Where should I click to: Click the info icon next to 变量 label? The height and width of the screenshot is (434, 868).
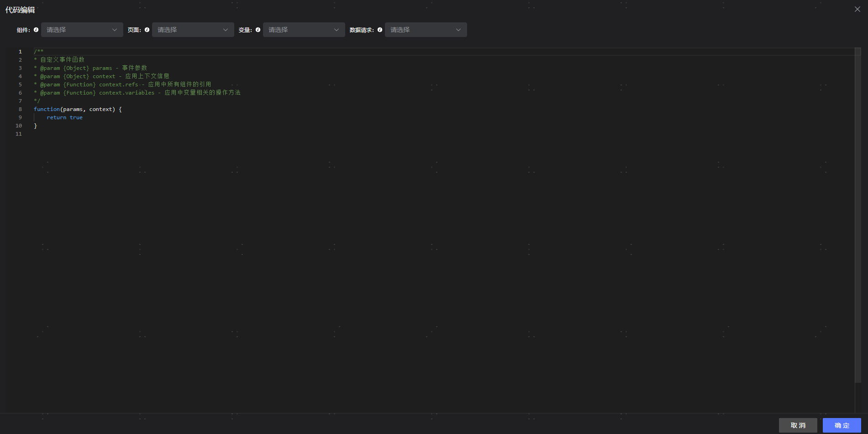click(258, 30)
